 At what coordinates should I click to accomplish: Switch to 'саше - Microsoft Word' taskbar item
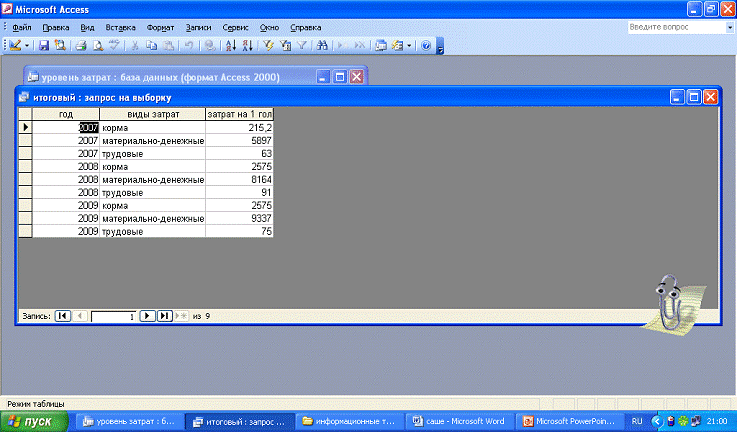460,422
